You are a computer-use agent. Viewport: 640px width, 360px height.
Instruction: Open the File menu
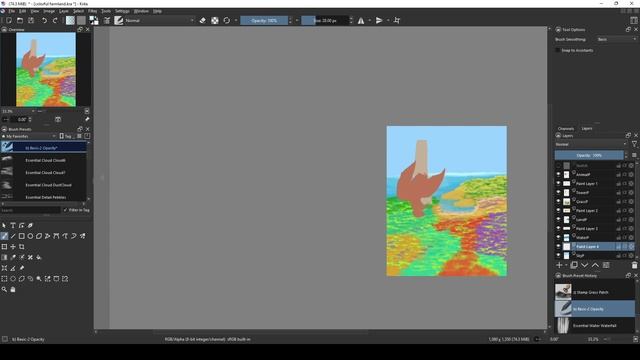tap(12, 11)
